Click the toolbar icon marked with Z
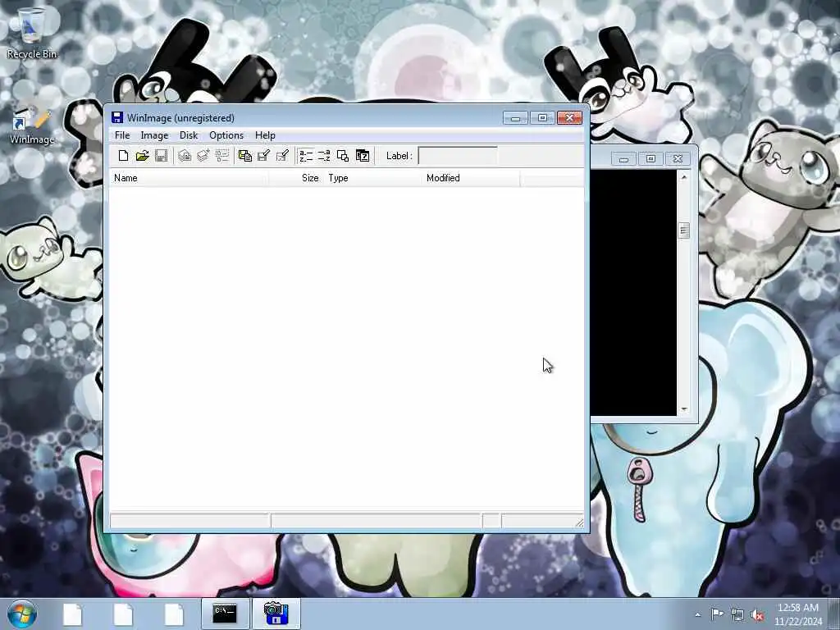This screenshot has width=840, height=630. (x=362, y=156)
